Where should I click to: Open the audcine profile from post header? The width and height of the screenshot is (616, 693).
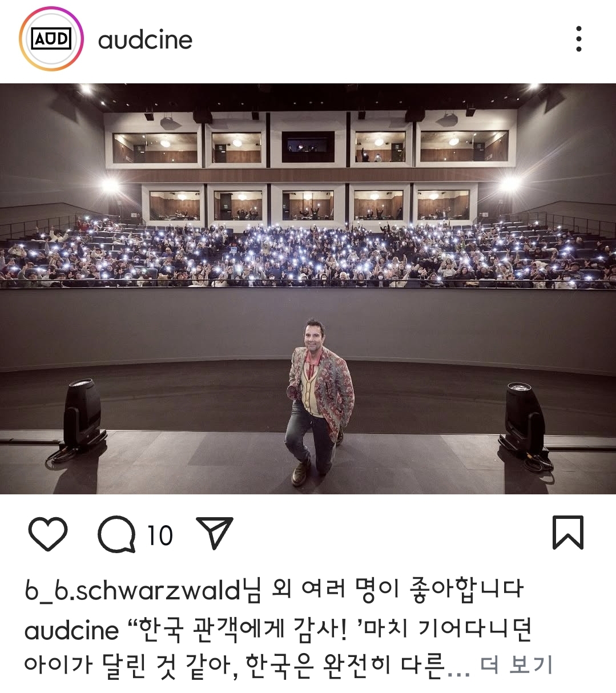145,40
